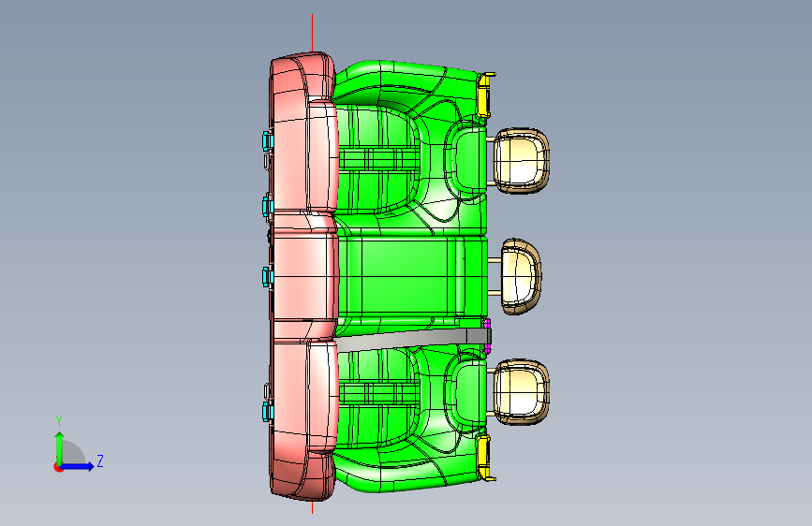The image size is (812, 526).
Task: Select the topmost cyan clip on the cushion
Action: [x=267, y=140]
